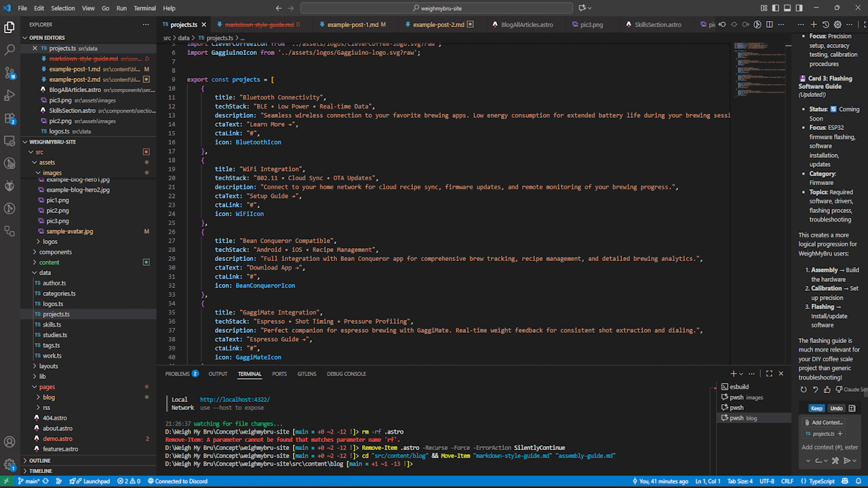Open the Terminal menu in menu bar
Image resolution: width=868 pixels, height=488 pixels.
[x=144, y=8]
